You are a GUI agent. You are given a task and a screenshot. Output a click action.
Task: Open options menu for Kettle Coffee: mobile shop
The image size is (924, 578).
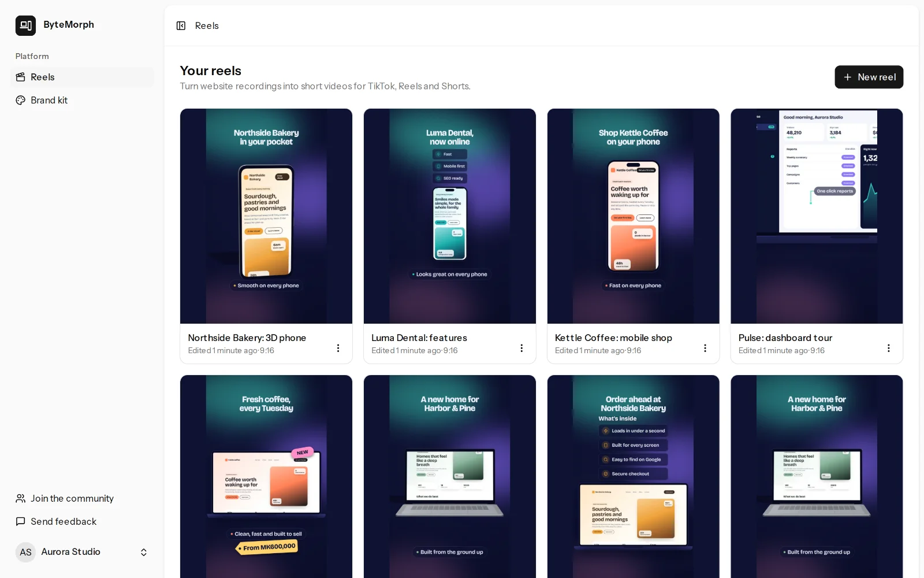705,348
